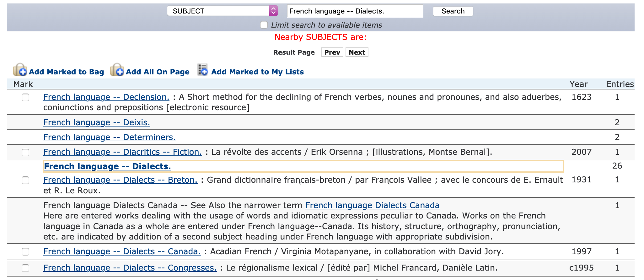Image resolution: width=644 pixels, height=280 pixels.
Task: Mark the Dialects -- Canada row checkbox
Action: click(25, 252)
